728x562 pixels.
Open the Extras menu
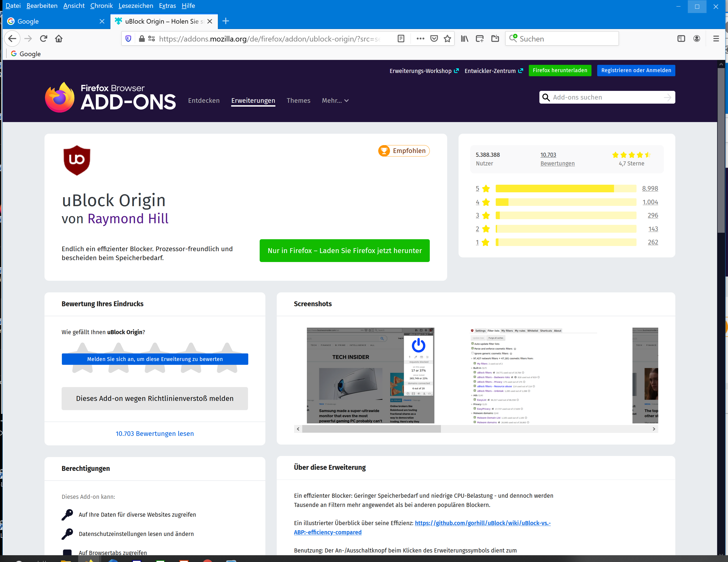pyautogui.click(x=167, y=6)
